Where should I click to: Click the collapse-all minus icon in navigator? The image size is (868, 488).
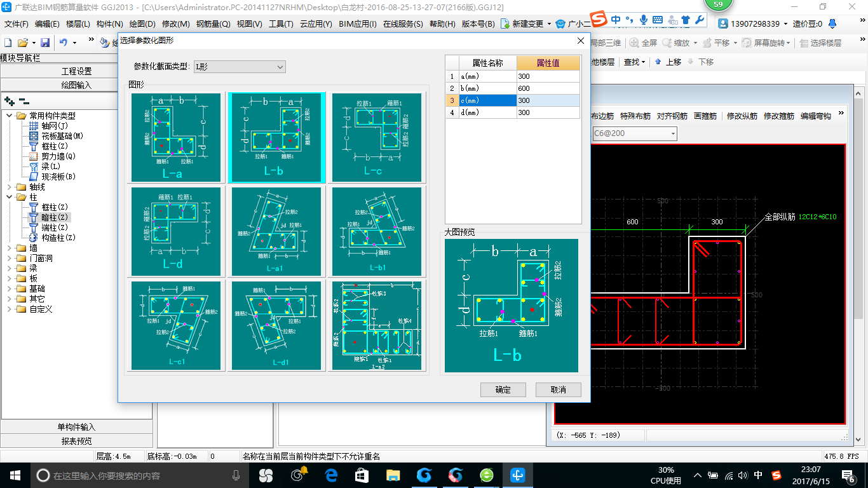point(24,100)
